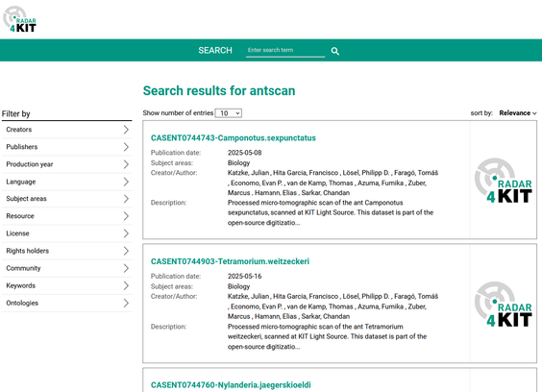Click the RADAR4KIT logo in header
This screenshot has height=392, width=542.
click(20, 19)
